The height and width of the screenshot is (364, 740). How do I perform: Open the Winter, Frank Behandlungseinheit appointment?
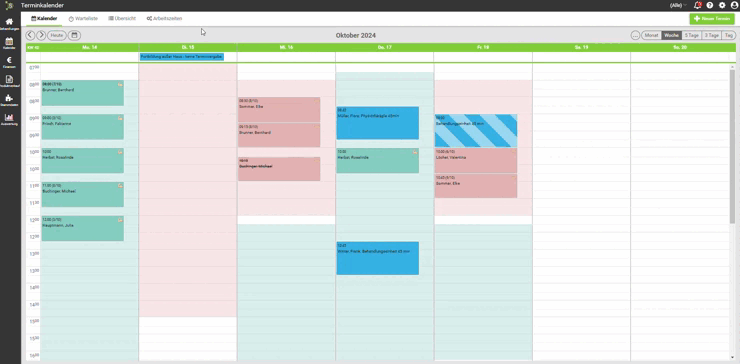coord(378,258)
